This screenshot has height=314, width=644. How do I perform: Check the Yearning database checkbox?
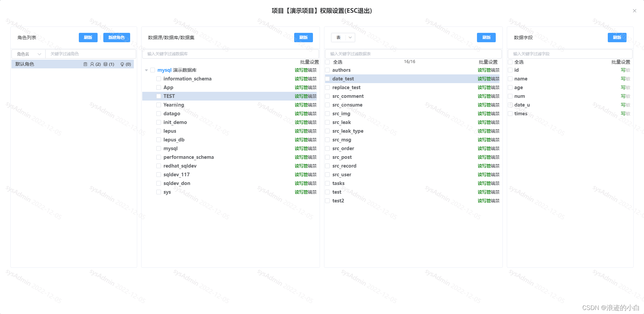159,105
